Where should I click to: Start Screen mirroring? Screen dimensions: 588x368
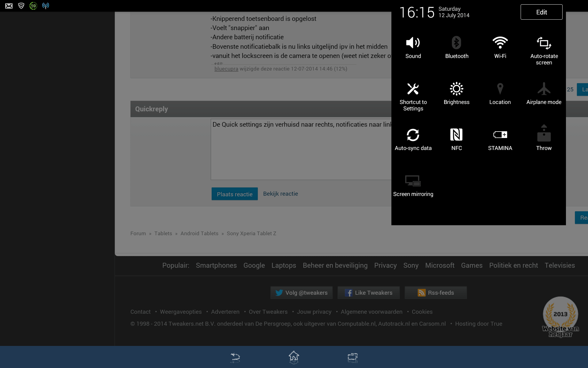tap(413, 185)
